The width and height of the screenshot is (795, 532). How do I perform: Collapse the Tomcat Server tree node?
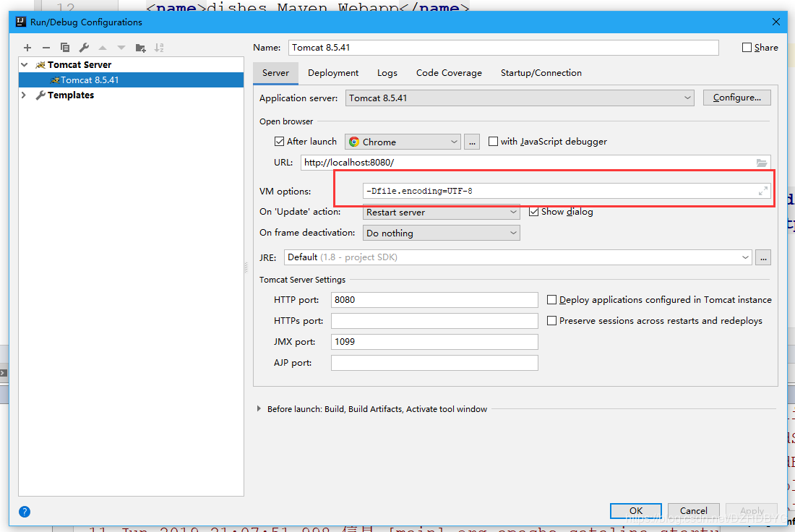pos(24,64)
